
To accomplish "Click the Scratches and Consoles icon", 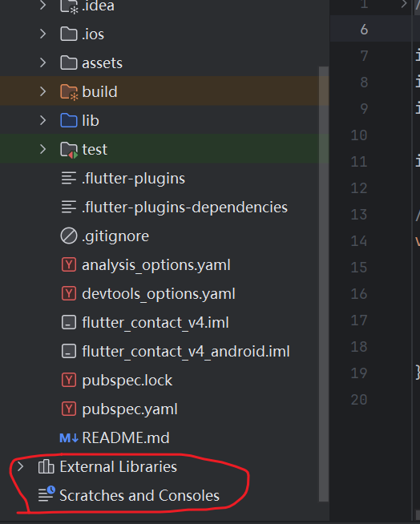I will click(x=46, y=494).
